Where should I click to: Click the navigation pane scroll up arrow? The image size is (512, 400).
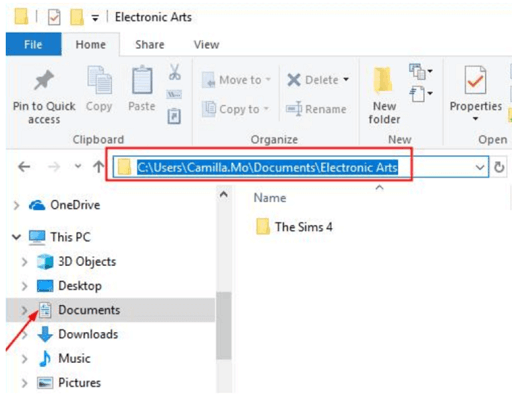[x=224, y=194]
